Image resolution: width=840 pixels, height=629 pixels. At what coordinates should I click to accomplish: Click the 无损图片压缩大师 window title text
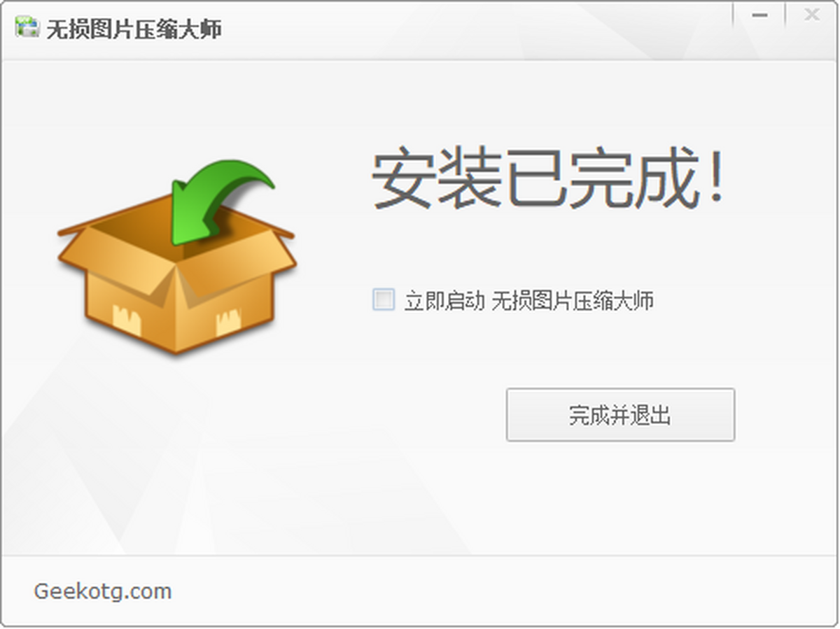134,29
